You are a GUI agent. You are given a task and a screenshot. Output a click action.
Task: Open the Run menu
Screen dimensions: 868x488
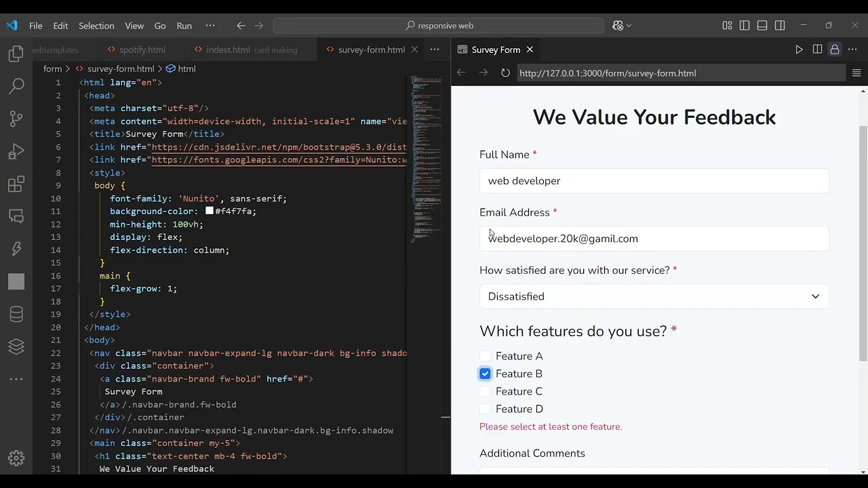(x=184, y=26)
